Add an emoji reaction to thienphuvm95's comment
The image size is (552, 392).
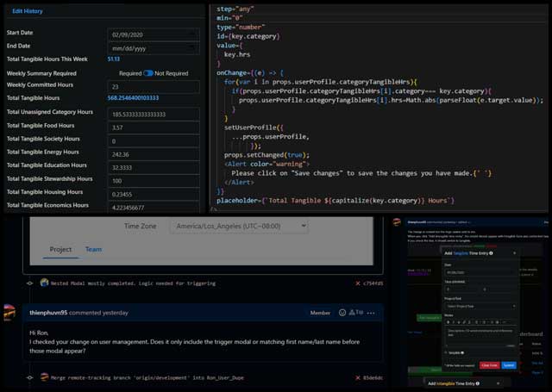click(342, 313)
